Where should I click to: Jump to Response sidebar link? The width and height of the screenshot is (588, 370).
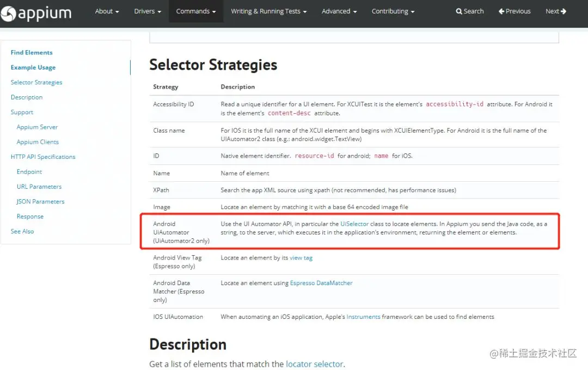tap(30, 217)
